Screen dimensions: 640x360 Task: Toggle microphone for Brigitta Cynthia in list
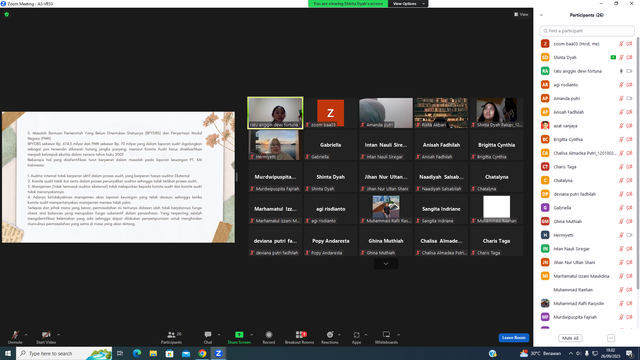pos(621,139)
